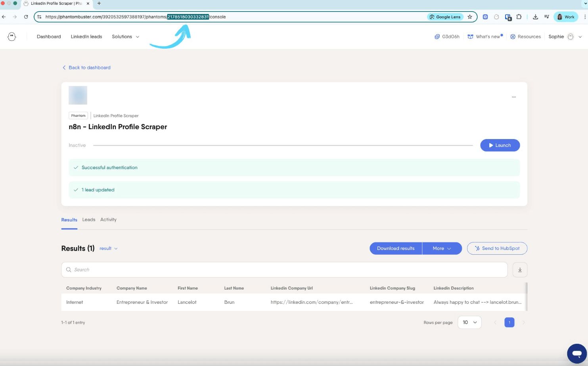
Task: Switch to the Activity tab
Action: (x=108, y=219)
